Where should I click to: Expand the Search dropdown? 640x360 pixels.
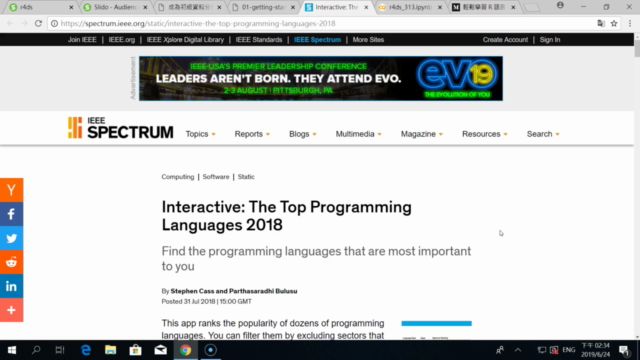click(543, 134)
